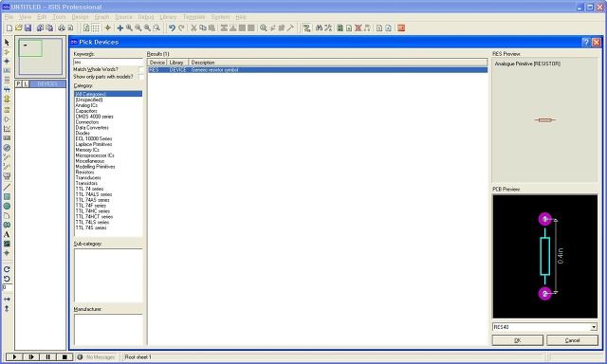Screen dimensions: 607x364
Task: Select Transistors category
Action: pyautogui.click(x=86, y=183)
